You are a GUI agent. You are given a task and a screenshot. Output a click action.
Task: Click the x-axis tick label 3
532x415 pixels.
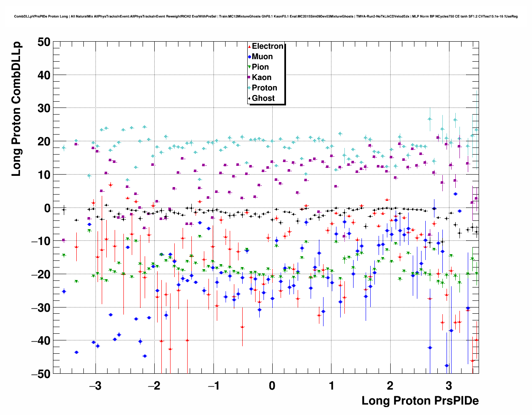tap(449, 386)
